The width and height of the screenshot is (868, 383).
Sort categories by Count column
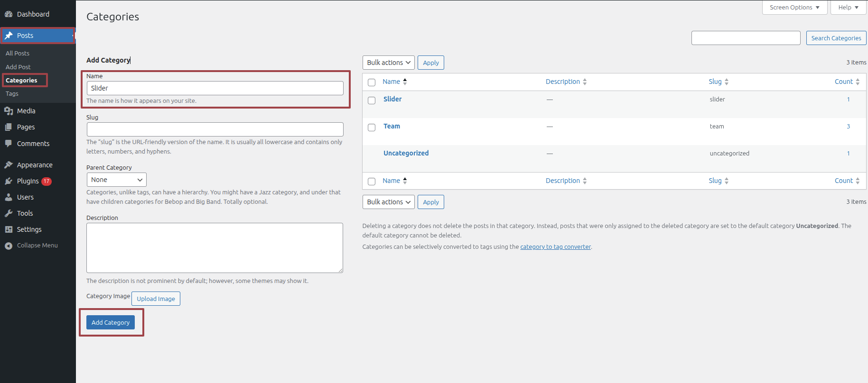(844, 82)
